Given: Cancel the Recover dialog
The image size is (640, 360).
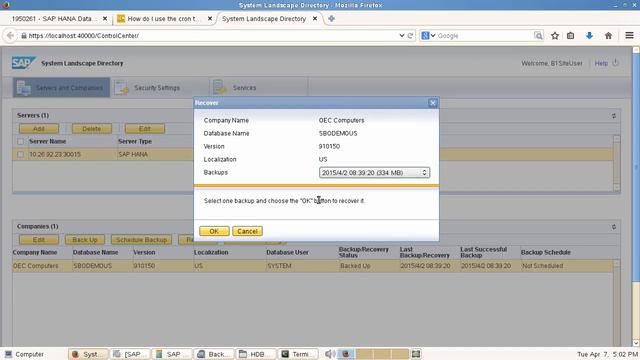Looking at the screenshot, I should (x=247, y=231).
